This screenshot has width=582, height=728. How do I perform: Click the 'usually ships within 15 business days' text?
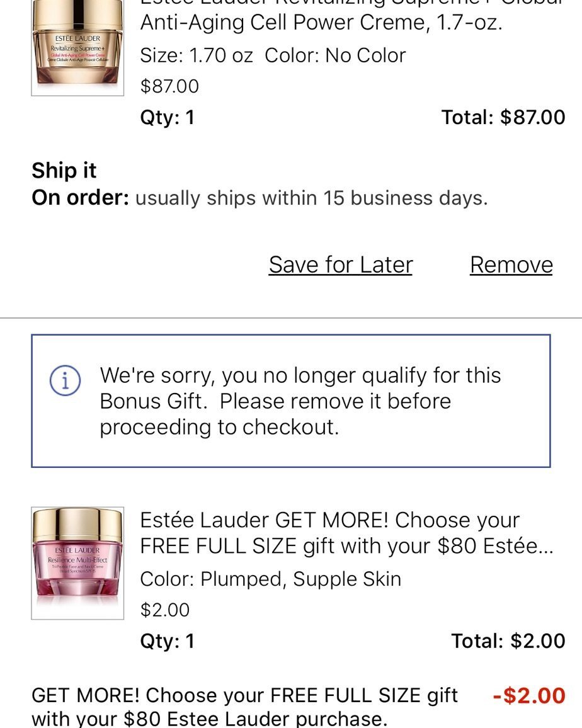(312, 198)
